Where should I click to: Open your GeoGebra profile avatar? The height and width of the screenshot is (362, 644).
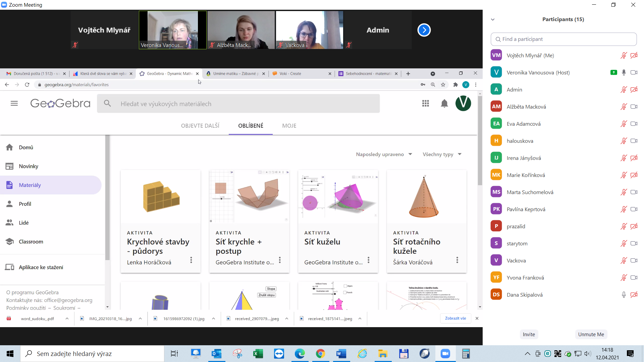click(x=464, y=103)
